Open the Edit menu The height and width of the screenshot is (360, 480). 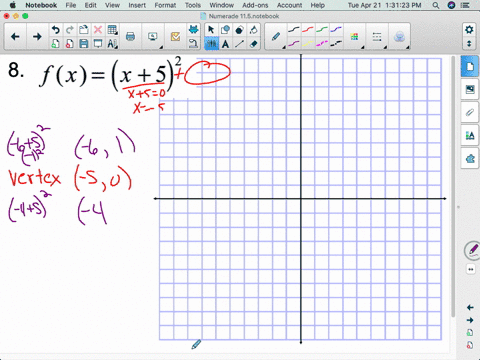point(90,5)
